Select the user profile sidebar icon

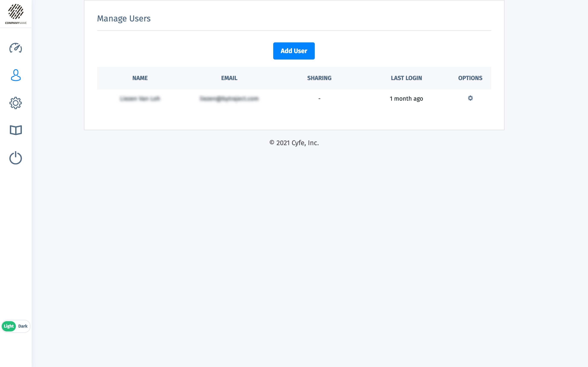(x=16, y=75)
